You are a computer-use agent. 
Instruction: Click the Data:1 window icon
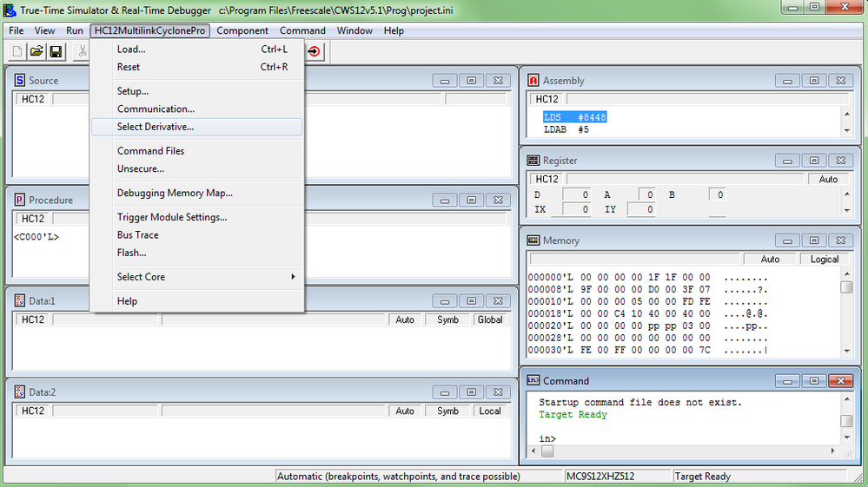coord(19,300)
